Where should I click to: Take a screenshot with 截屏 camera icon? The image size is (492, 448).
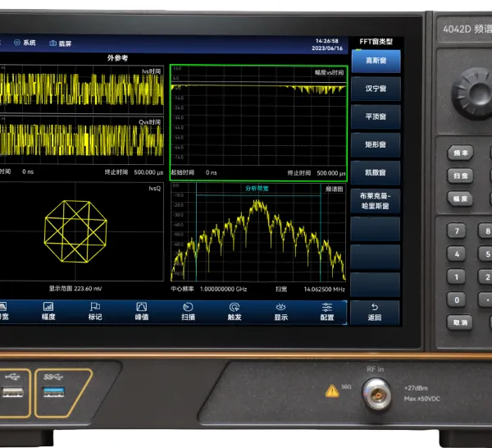coord(60,43)
